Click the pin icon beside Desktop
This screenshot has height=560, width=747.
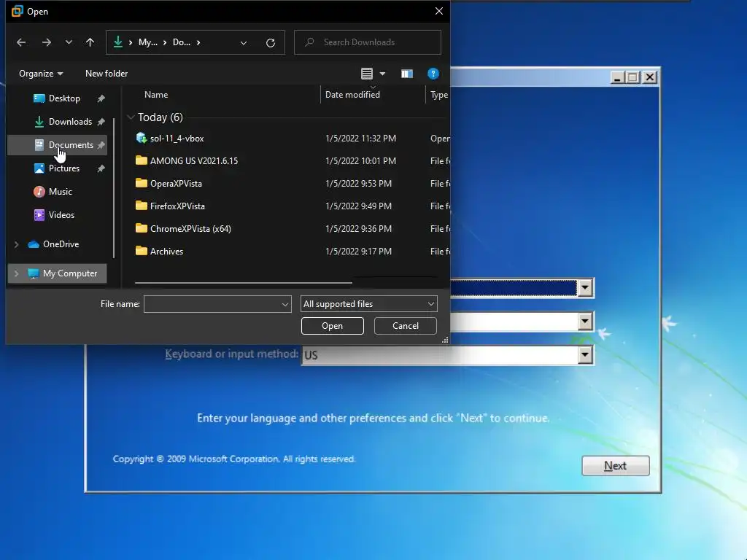101,98
